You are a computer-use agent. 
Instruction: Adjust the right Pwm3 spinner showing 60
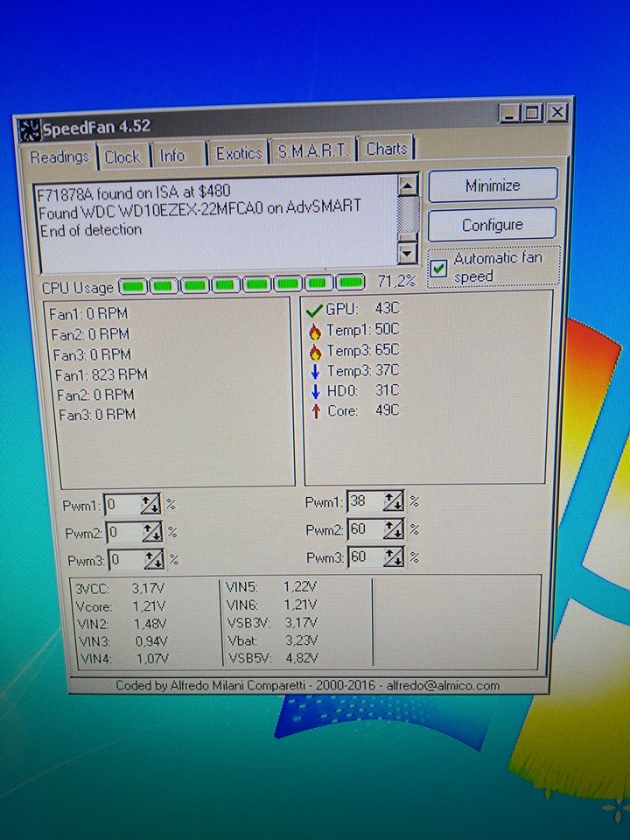coord(394,557)
